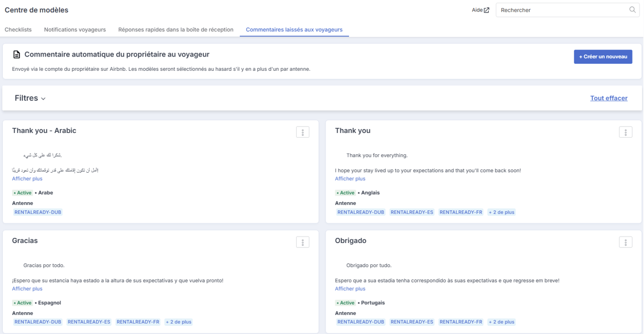The height and width of the screenshot is (334, 644).
Task: Expand the Filtres chevron
Action: coord(44,98)
